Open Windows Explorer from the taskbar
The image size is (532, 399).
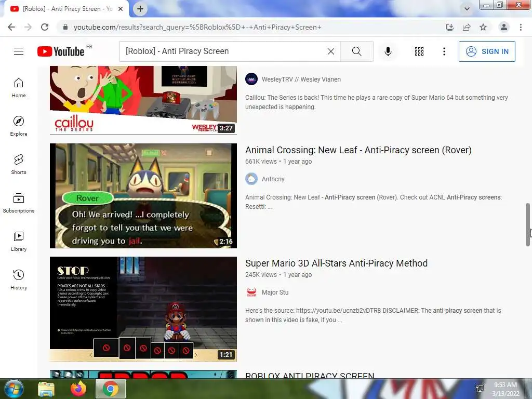(46, 389)
